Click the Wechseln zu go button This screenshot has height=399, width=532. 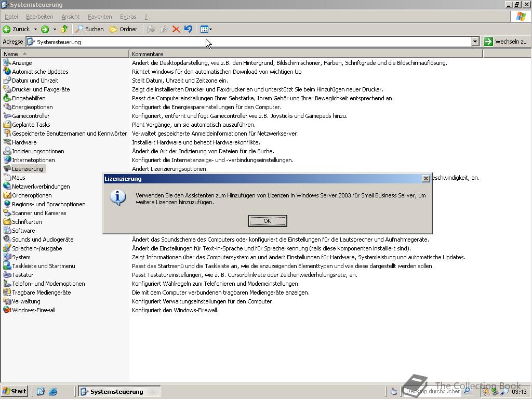point(505,42)
